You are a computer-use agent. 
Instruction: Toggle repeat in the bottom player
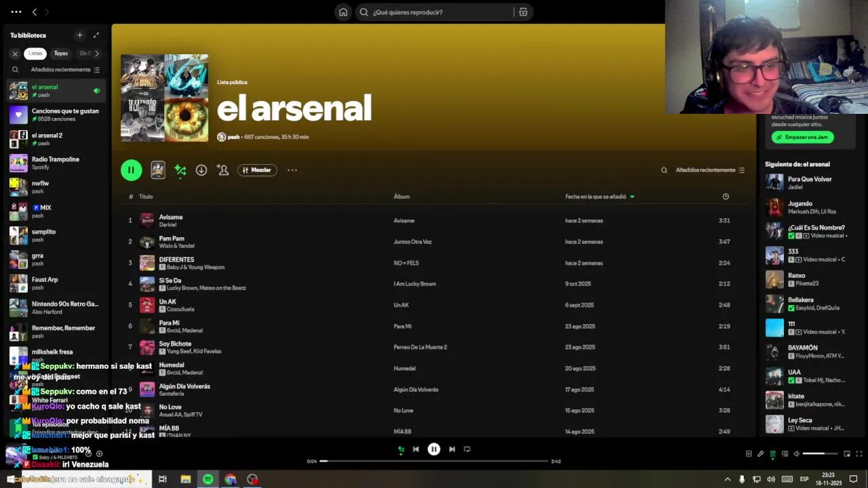click(x=467, y=449)
